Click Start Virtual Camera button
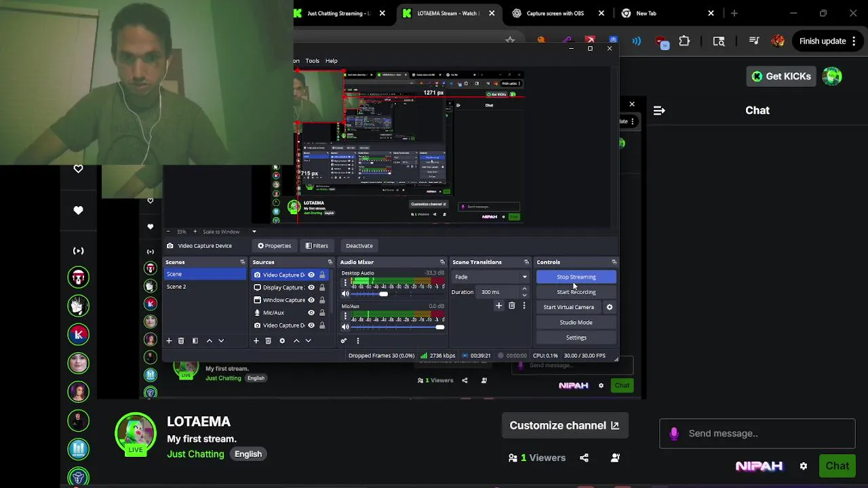The image size is (868, 488). pyautogui.click(x=568, y=307)
